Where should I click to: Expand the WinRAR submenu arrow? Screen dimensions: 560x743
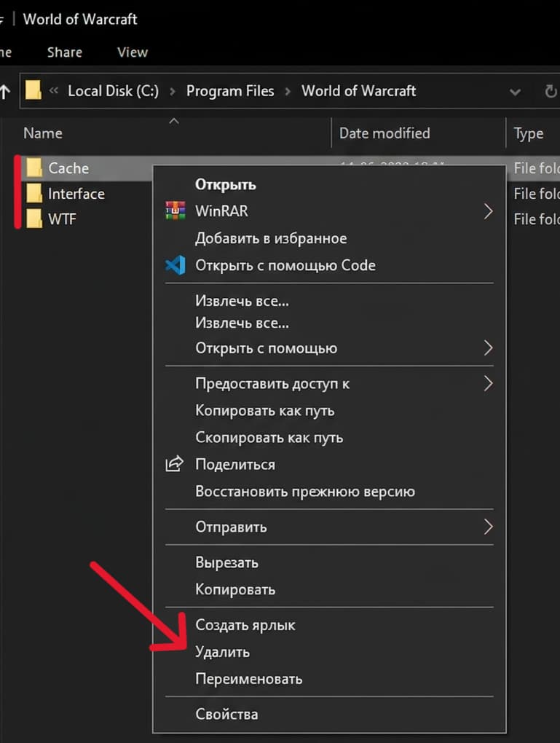click(489, 211)
